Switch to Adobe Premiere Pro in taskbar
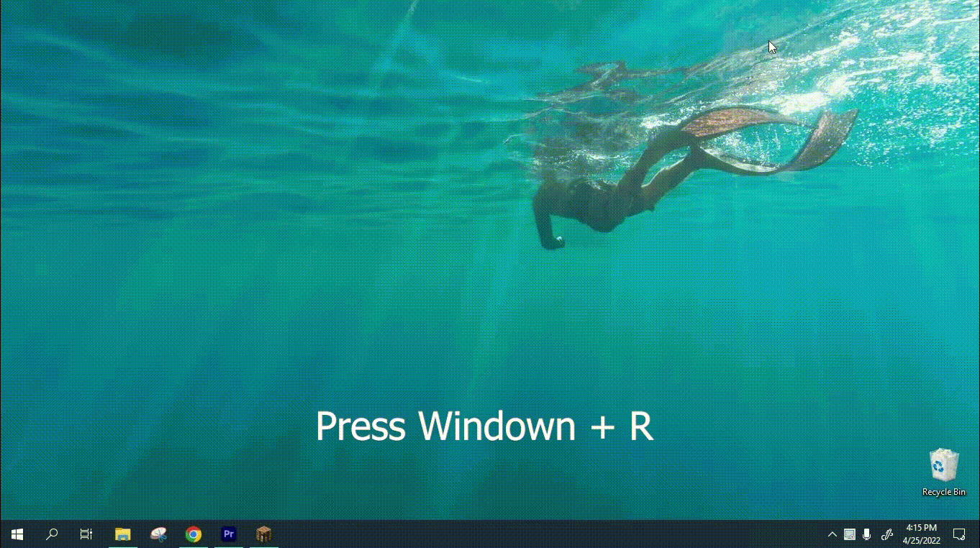This screenshot has height=548, width=980. (229, 534)
